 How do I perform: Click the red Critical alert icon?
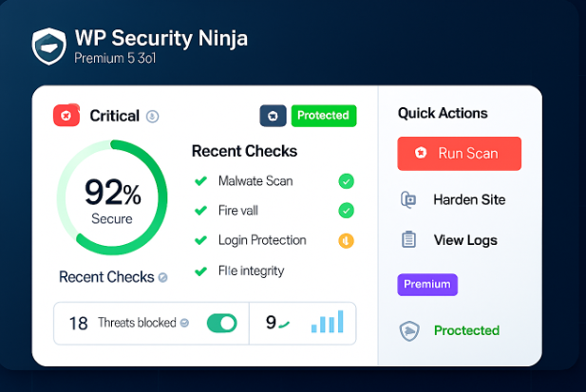tap(66, 116)
